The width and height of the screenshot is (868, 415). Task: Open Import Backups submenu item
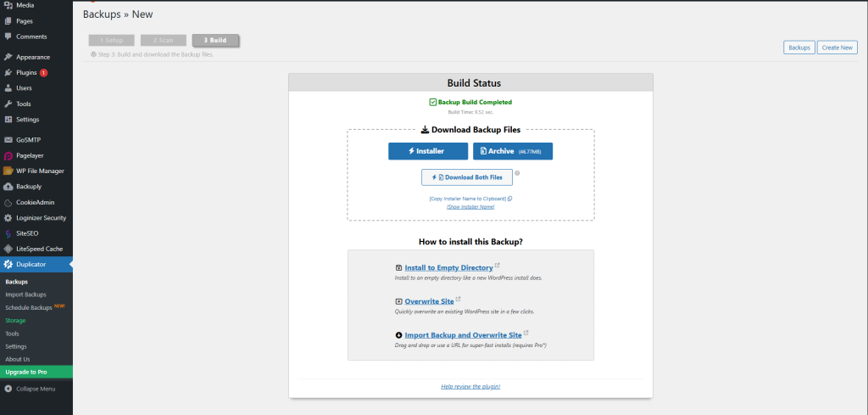(x=25, y=294)
